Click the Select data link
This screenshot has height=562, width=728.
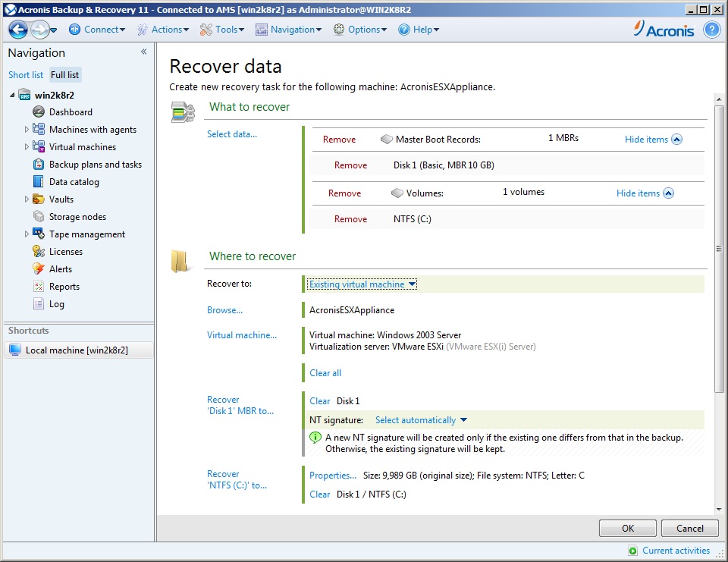[x=232, y=134]
